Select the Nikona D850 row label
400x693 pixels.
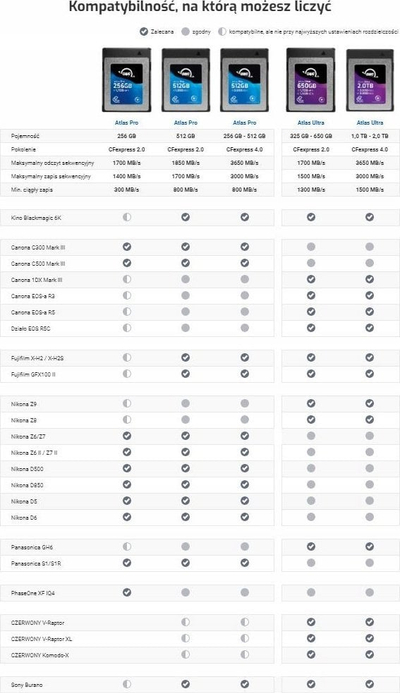pos(27,485)
